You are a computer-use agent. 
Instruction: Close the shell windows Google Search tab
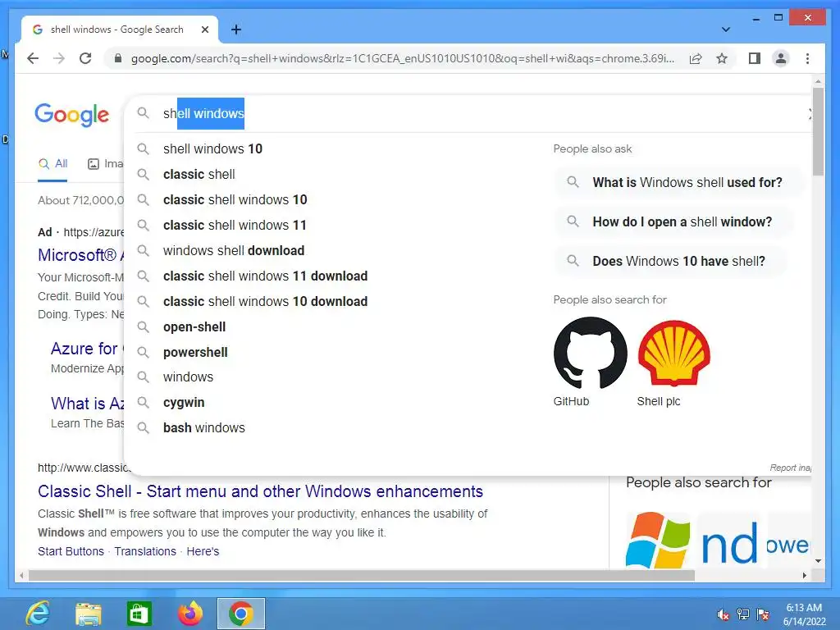point(204,30)
